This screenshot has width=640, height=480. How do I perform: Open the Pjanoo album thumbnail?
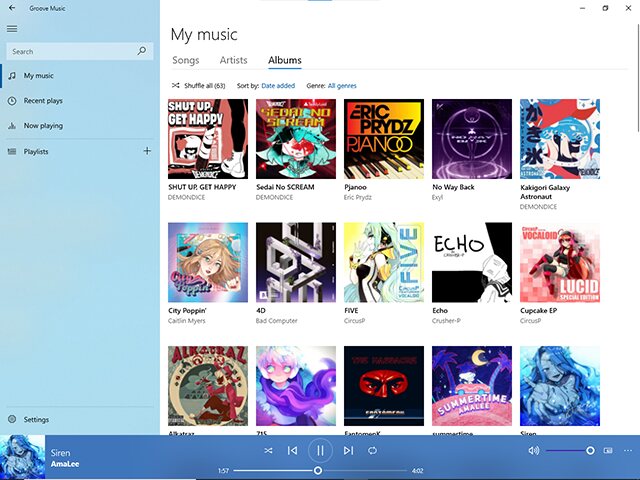click(x=384, y=139)
